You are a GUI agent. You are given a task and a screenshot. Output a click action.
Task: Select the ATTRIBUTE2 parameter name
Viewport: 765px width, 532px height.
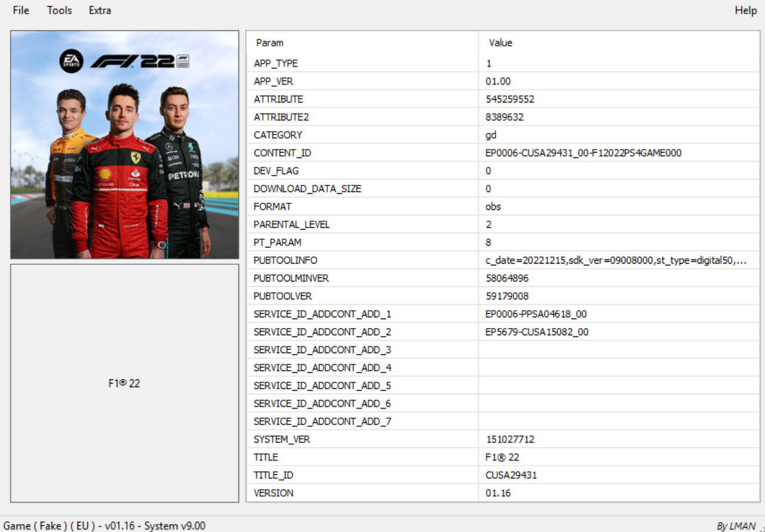tap(281, 117)
